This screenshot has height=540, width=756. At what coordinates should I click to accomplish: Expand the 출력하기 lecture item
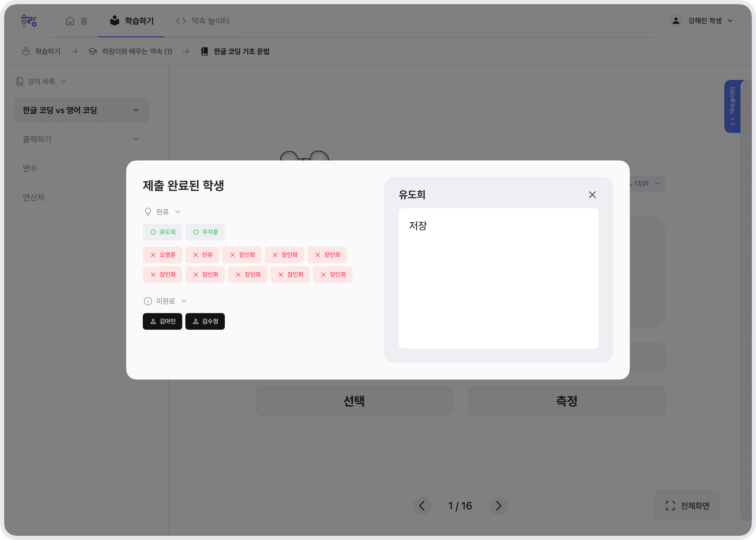[x=82, y=139]
